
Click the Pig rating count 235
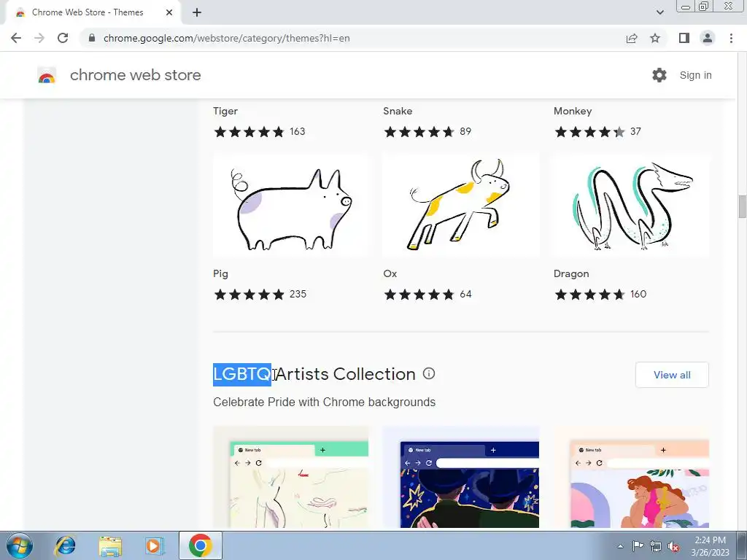click(x=298, y=295)
